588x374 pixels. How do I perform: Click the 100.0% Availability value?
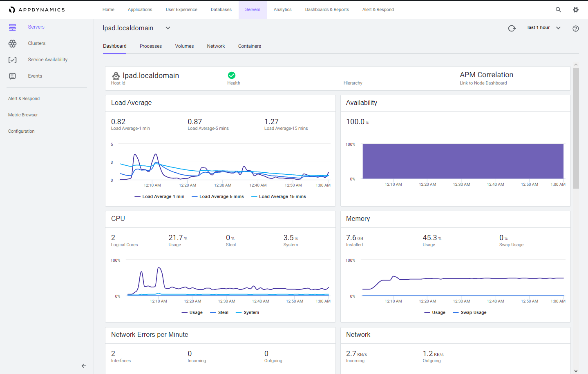point(358,122)
